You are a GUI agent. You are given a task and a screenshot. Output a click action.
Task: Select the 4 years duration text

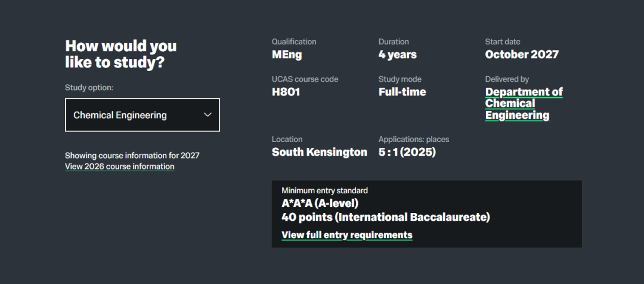click(x=397, y=55)
